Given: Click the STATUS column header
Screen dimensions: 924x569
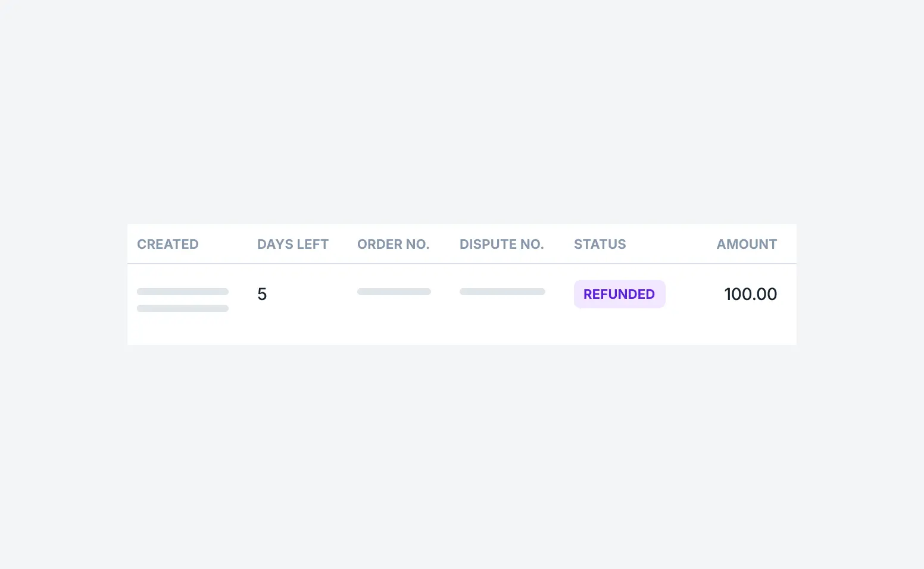Looking at the screenshot, I should point(600,244).
